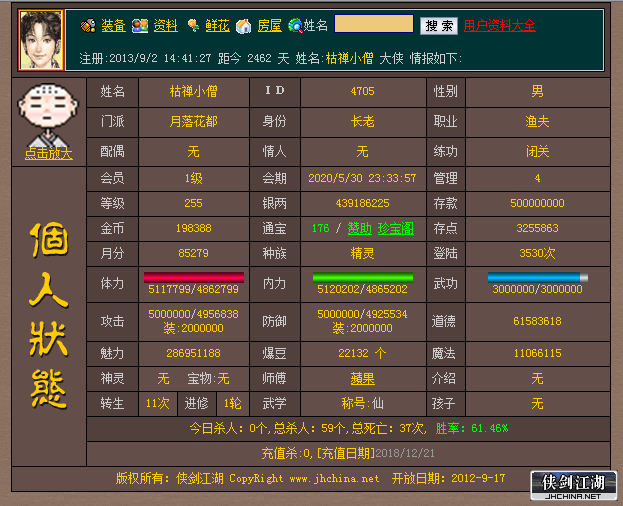Image resolution: width=623 pixels, height=506 pixels.
Task: Click the 职业 value 渔夫
Action: click(x=537, y=122)
